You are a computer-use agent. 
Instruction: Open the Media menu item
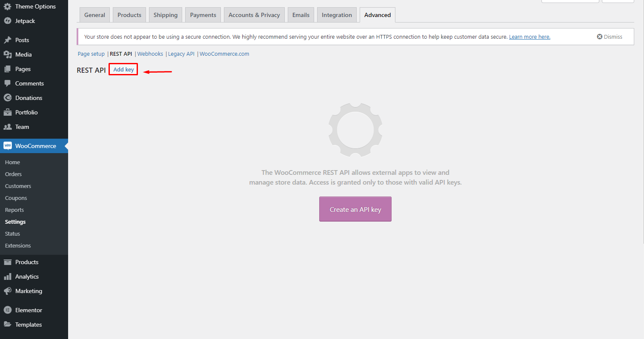(34, 54)
